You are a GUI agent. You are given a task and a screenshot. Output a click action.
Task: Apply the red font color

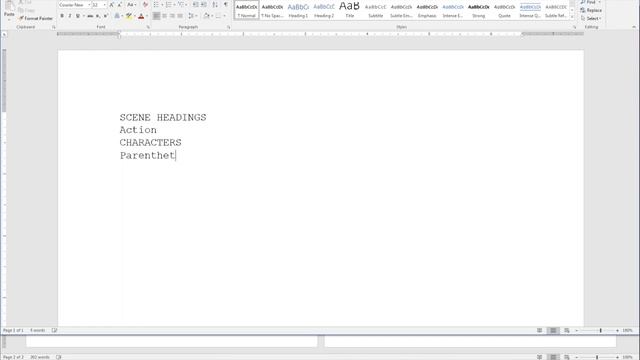[x=141, y=16]
